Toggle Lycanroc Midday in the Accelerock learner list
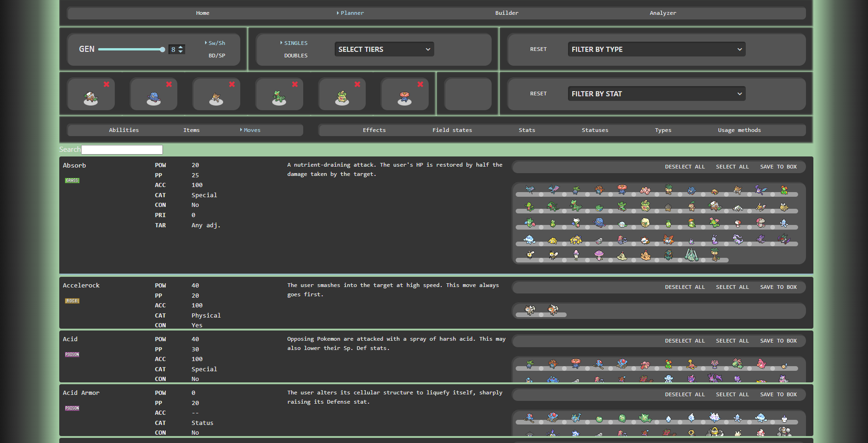Screen dimensions: 868x443 pos(530,310)
